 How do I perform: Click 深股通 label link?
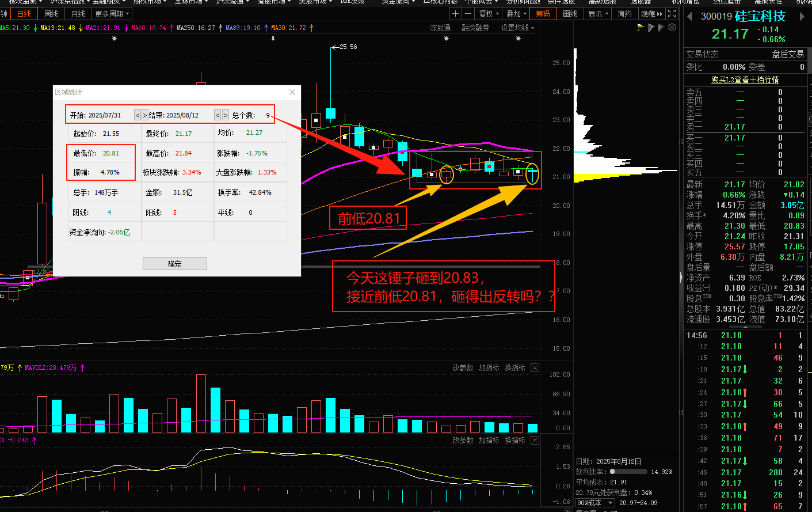click(440, 28)
